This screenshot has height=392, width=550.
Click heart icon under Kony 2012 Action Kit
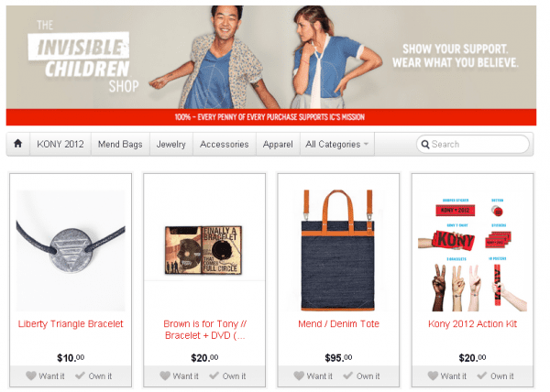click(x=433, y=376)
